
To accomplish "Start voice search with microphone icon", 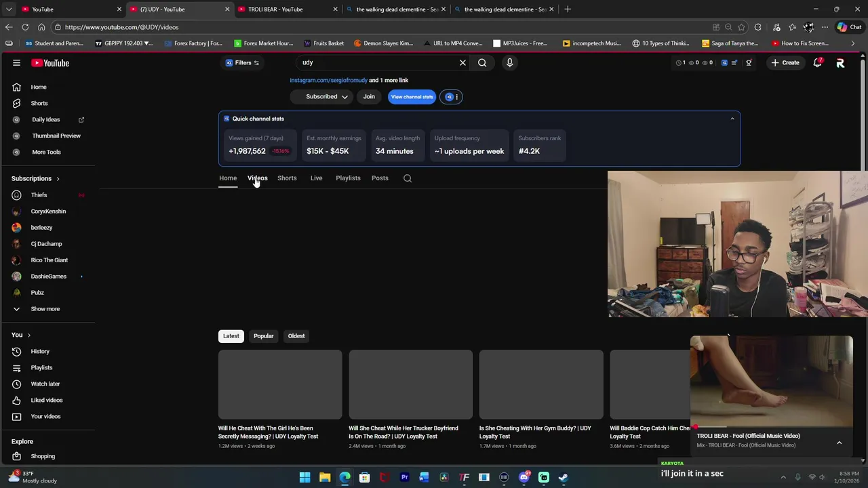I will 509,62.
